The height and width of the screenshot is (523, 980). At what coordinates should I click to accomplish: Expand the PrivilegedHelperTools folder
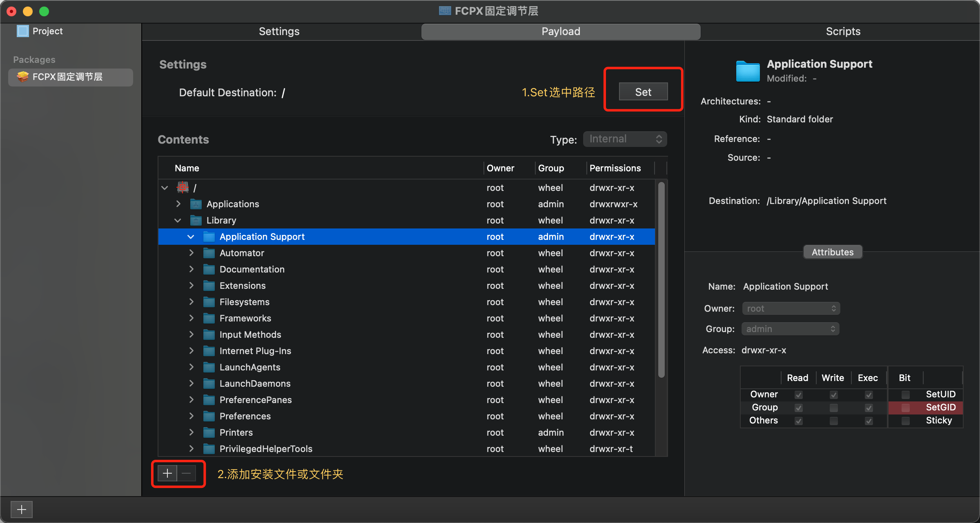[191, 448]
